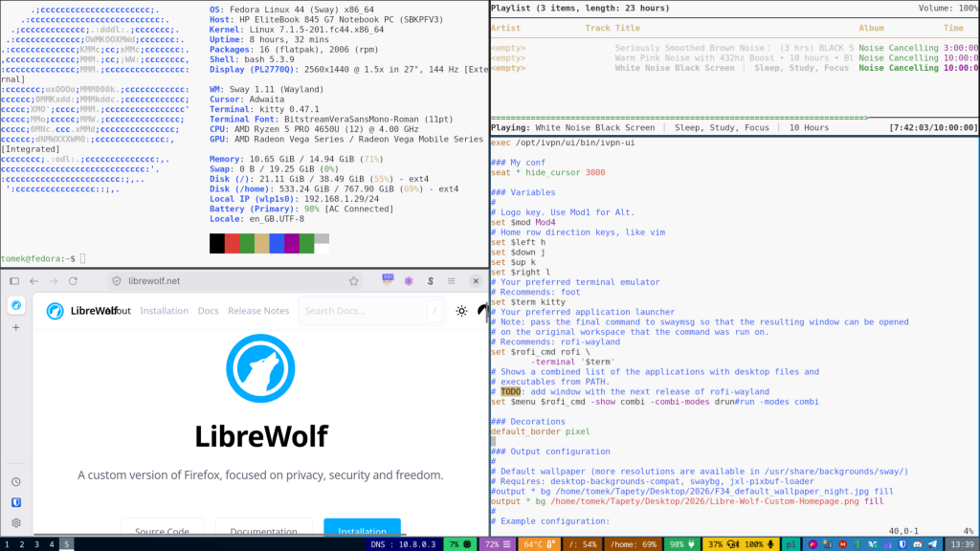Click the Album column header

click(x=871, y=28)
